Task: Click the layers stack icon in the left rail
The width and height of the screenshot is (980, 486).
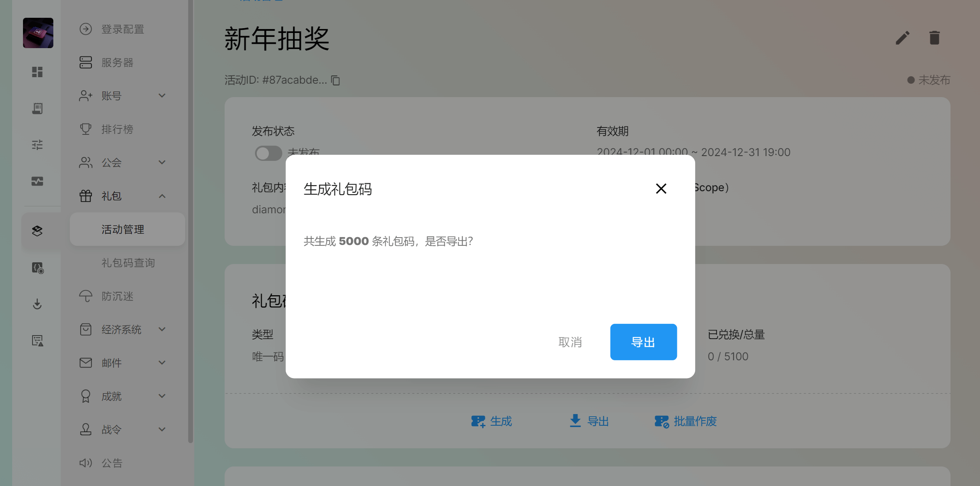Action: pyautogui.click(x=37, y=231)
